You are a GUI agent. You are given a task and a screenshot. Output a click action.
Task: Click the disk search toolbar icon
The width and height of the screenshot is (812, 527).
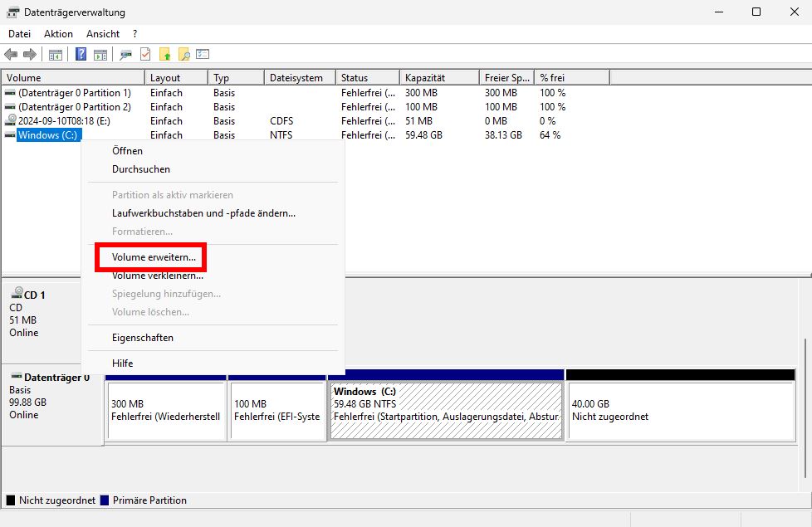point(184,54)
